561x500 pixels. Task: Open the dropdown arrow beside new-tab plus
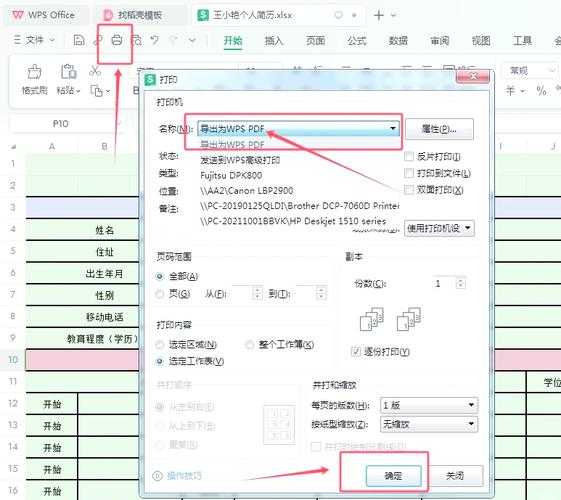[394, 15]
